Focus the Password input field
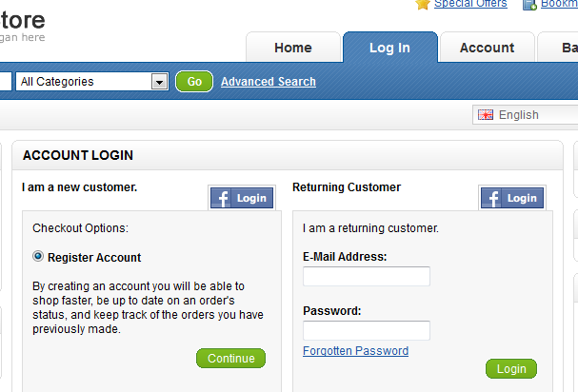 (367, 330)
